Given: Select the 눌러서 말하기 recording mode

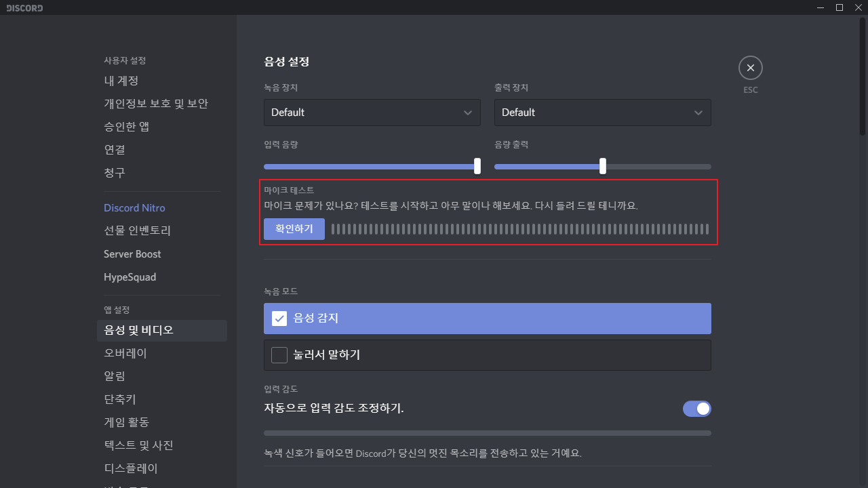Looking at the screenshot, I should coord(487,355).
